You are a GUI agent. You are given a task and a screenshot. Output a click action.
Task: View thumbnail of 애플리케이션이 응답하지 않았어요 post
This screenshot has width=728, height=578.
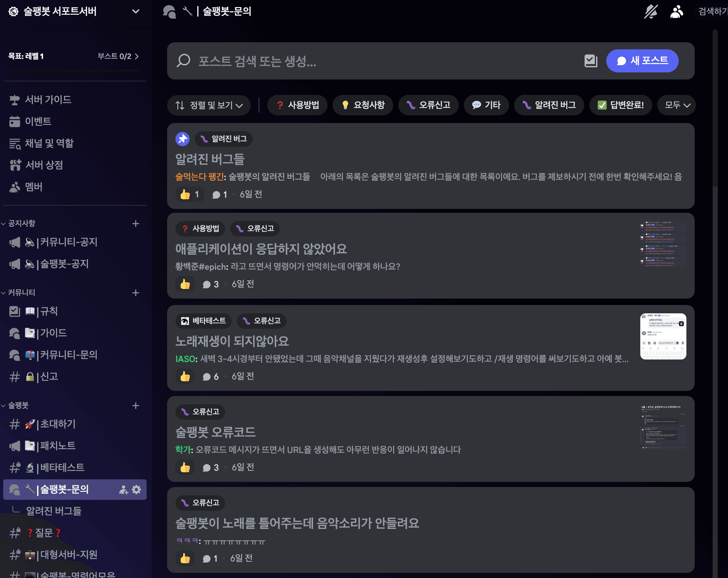pyautogui.click(x=663, y=244)
